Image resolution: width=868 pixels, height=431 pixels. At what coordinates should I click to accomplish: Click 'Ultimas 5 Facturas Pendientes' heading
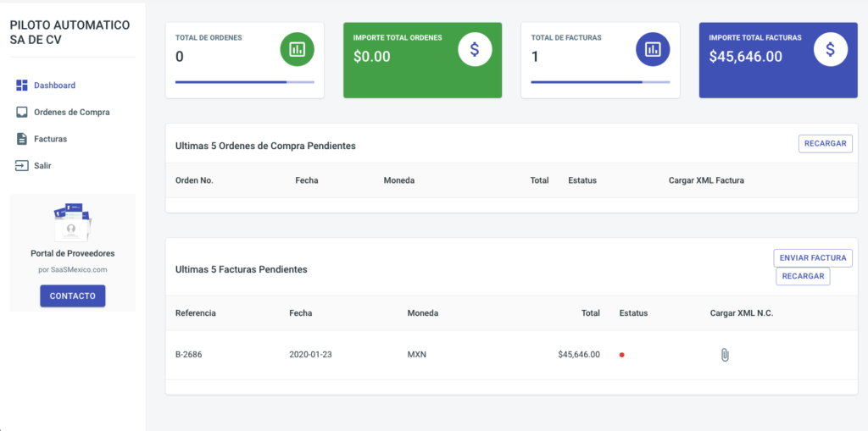pyautogui.click(x=242, y=269)
